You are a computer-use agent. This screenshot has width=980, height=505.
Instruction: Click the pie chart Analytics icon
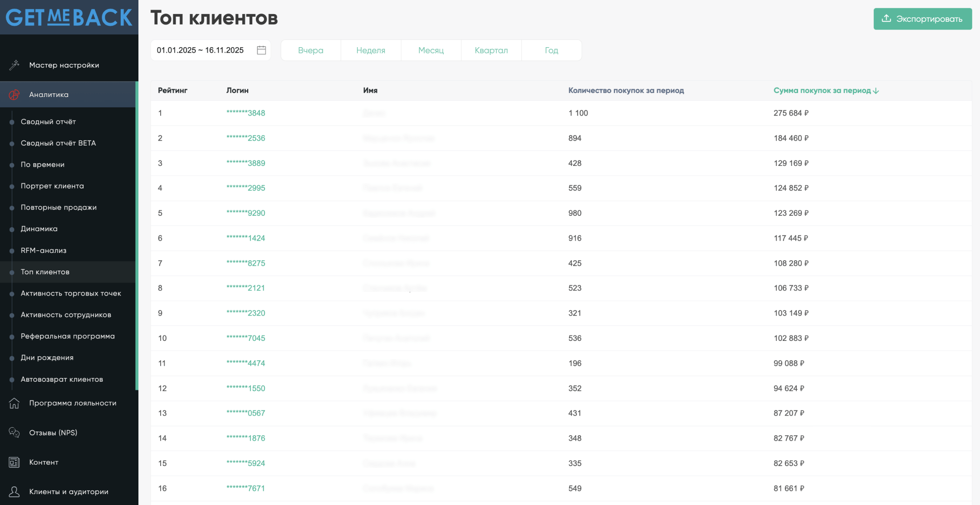click(x=14, y=94)
